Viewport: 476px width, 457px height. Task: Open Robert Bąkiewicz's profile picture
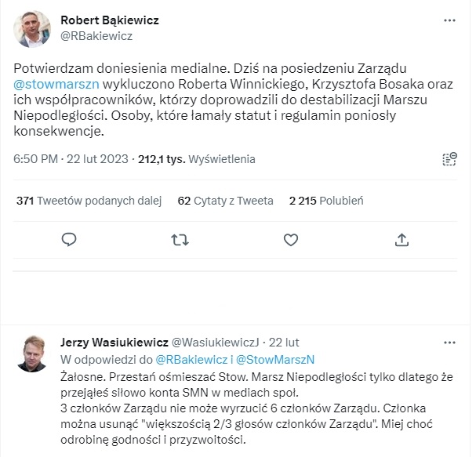[x=31, y=28]
